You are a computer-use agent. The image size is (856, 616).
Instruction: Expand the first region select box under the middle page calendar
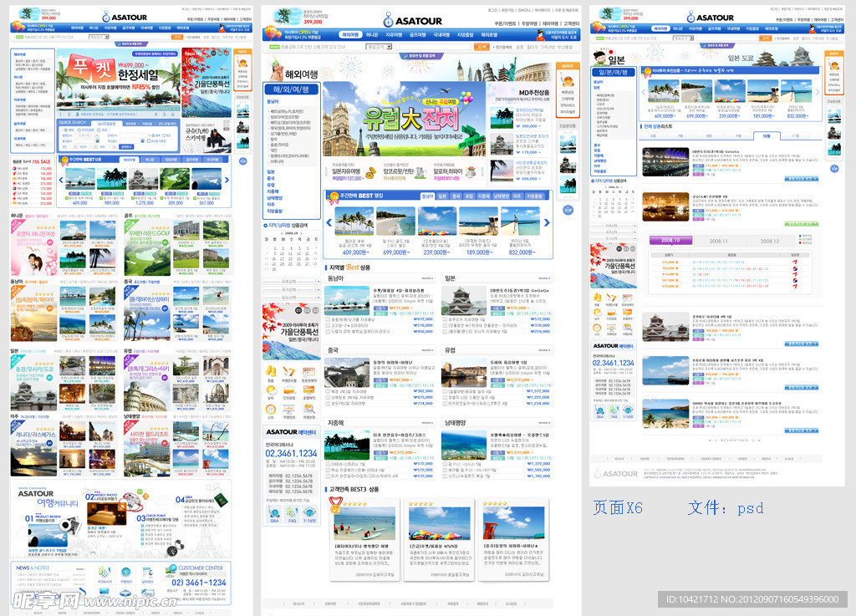click(290, 283)
